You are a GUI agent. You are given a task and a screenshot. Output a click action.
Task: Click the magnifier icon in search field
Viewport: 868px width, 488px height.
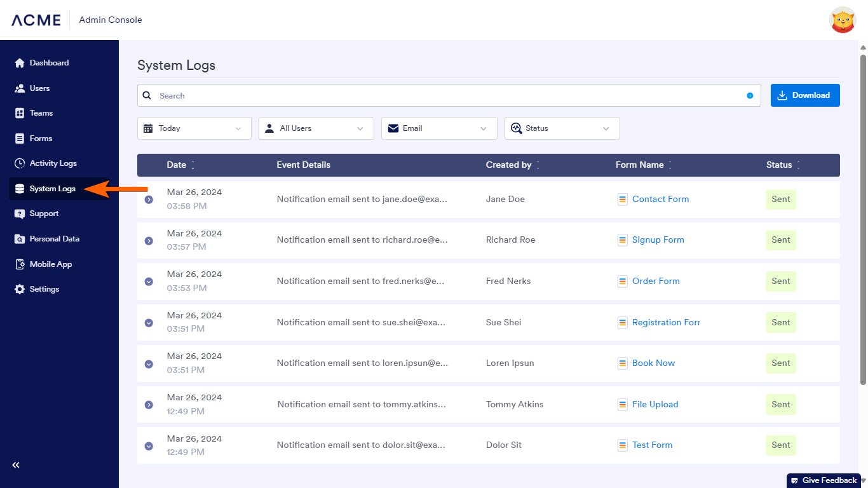point(147,96)
